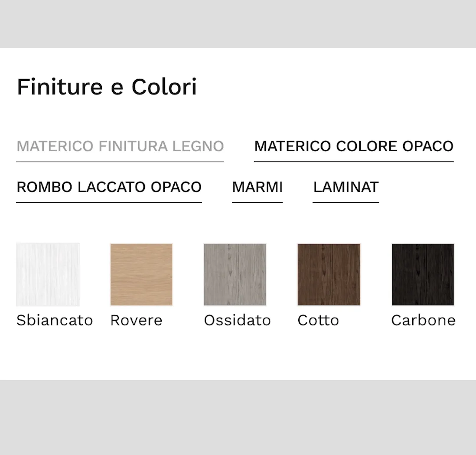Open the Materico Finitura Legno tab

(x=120, y=146)
